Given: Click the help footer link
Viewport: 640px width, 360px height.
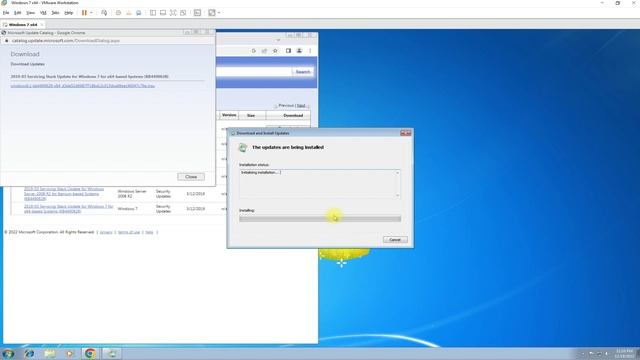Looking at the screenshot, I should coord(149,232).
